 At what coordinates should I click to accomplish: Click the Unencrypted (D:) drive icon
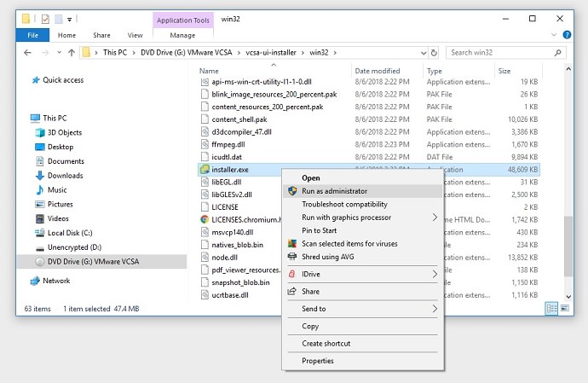(40, 248)
